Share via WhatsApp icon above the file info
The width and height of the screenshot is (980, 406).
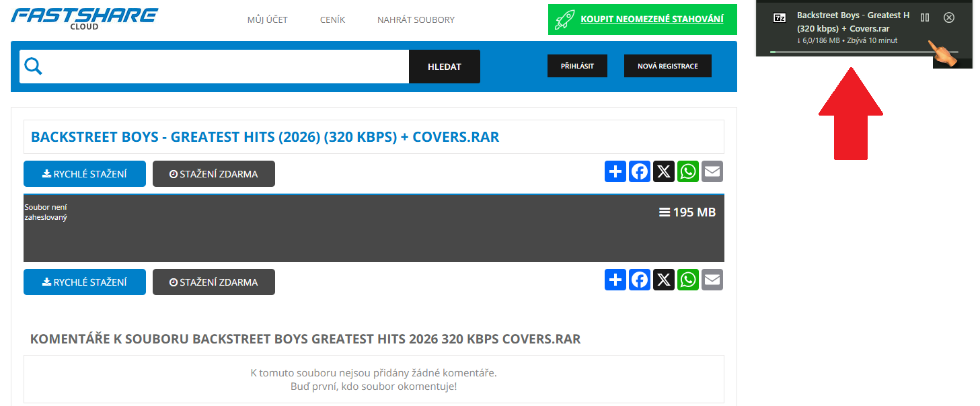pos(688,171)
